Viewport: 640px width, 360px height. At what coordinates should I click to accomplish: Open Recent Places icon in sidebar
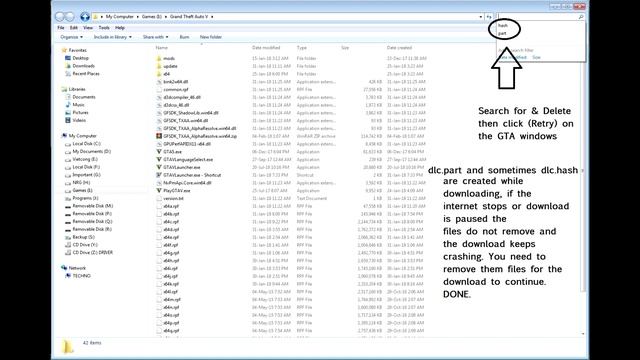tap(68, 73)
